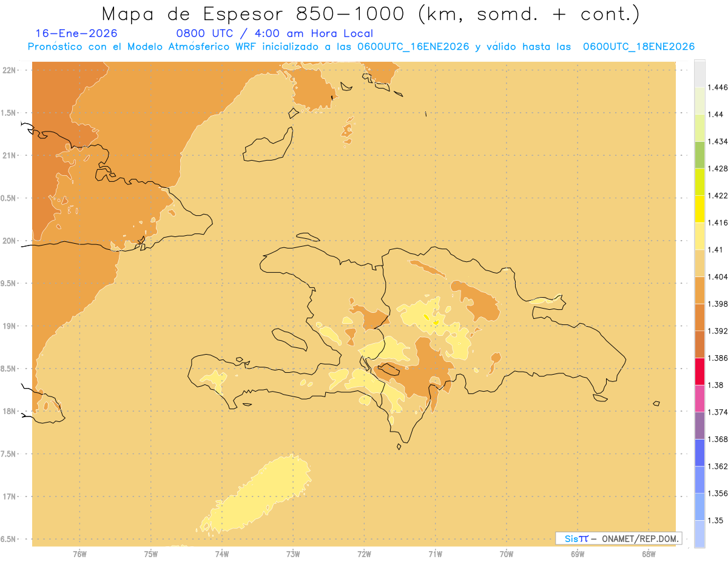The image size is (728, 562).
Task: Click the legend value 1.428
Action: 718,169
